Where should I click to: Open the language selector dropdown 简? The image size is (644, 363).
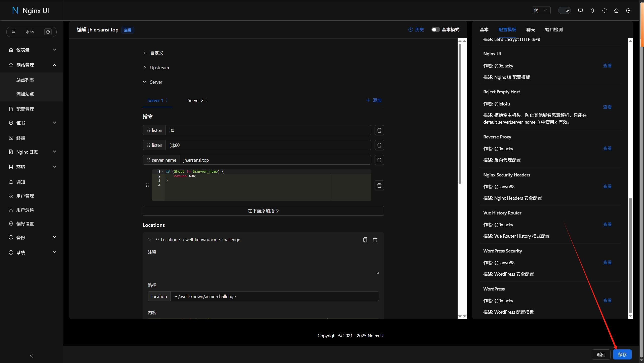pos(541,10)
